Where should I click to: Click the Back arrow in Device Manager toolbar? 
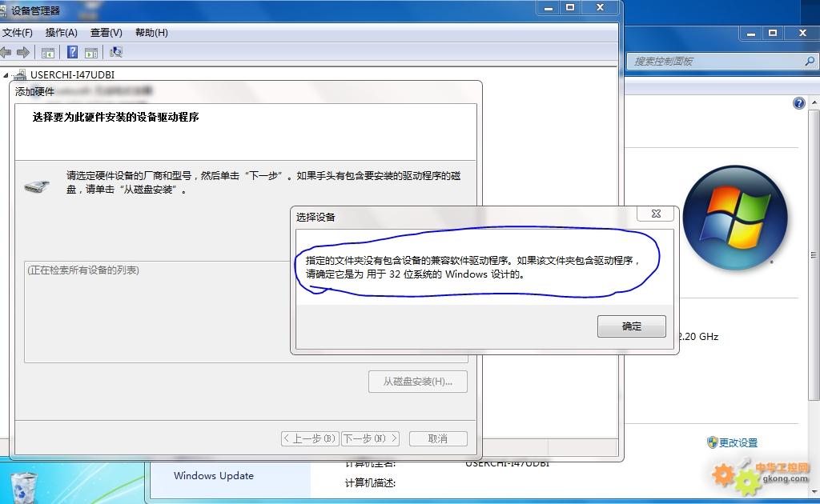coord(6,52)
